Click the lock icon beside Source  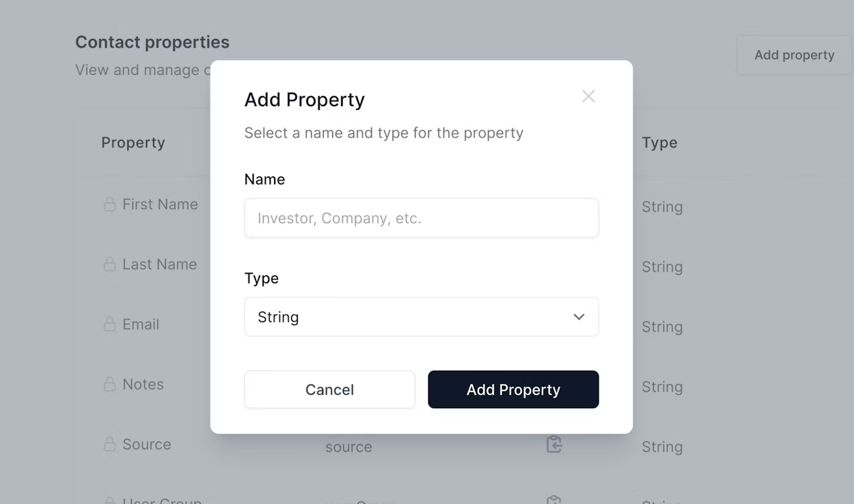tap(109, 445)
